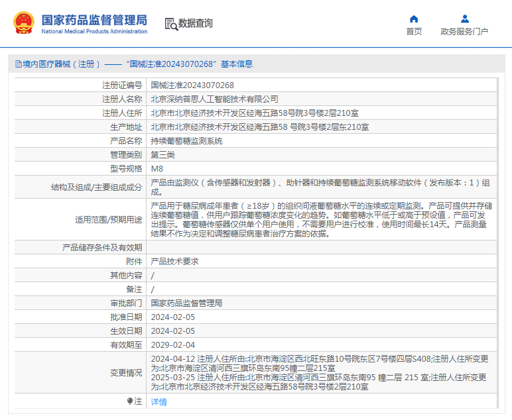Click 有效期至 value 2029-02-04
Viewport: 512px width, 420px height.
(x=172, y=345)
